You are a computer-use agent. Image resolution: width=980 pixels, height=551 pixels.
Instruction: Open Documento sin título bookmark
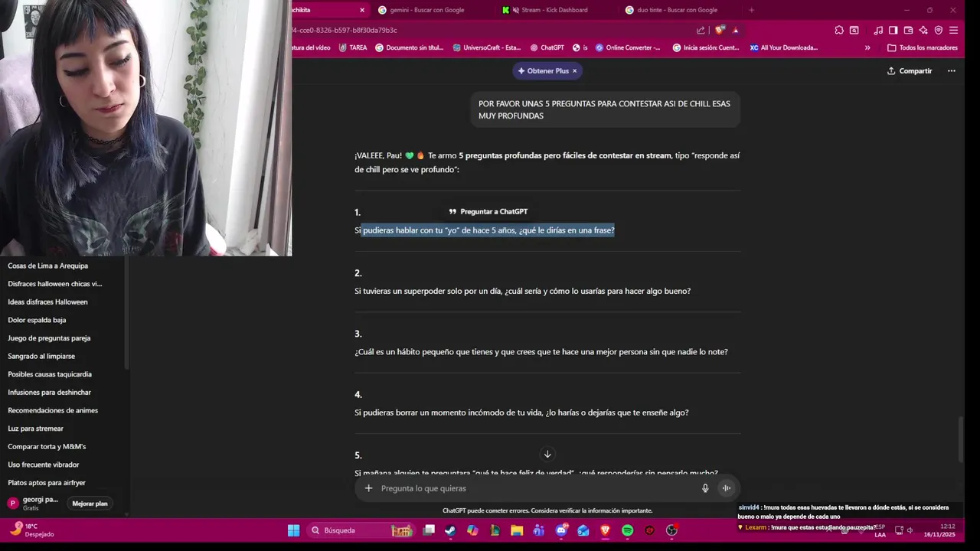pyautogui.click(x=410, y=47)
